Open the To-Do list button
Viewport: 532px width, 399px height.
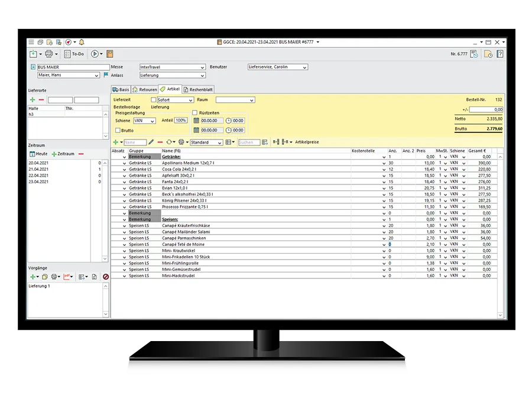74,54
